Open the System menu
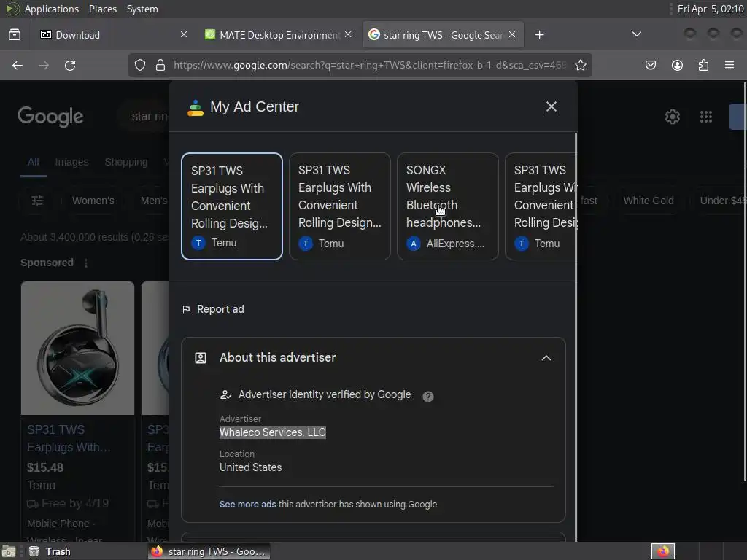This screenshot has width=747, height=560. click(142, 9)
